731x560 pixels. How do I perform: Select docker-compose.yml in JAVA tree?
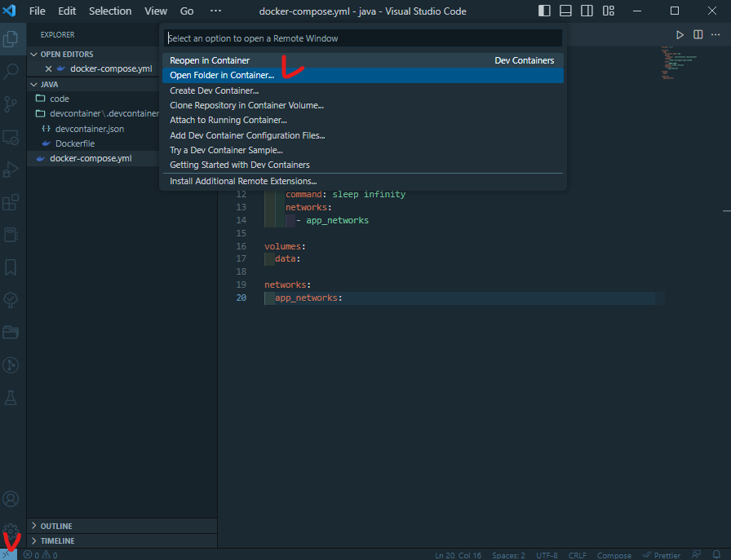click(x=93, y=158)
